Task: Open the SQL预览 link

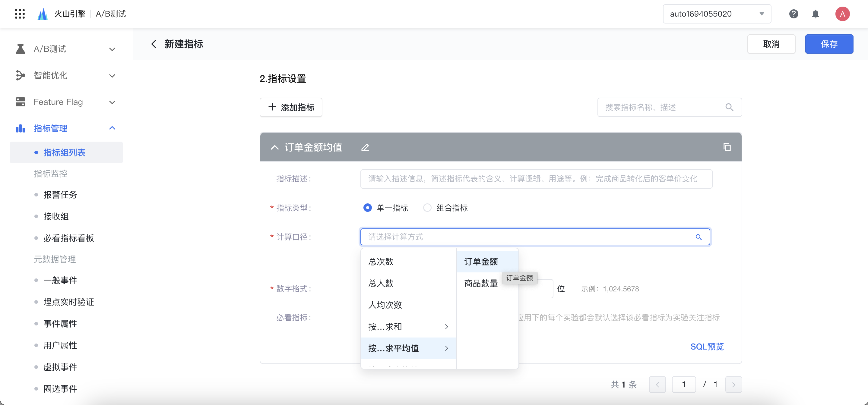Action: point(707,347)
